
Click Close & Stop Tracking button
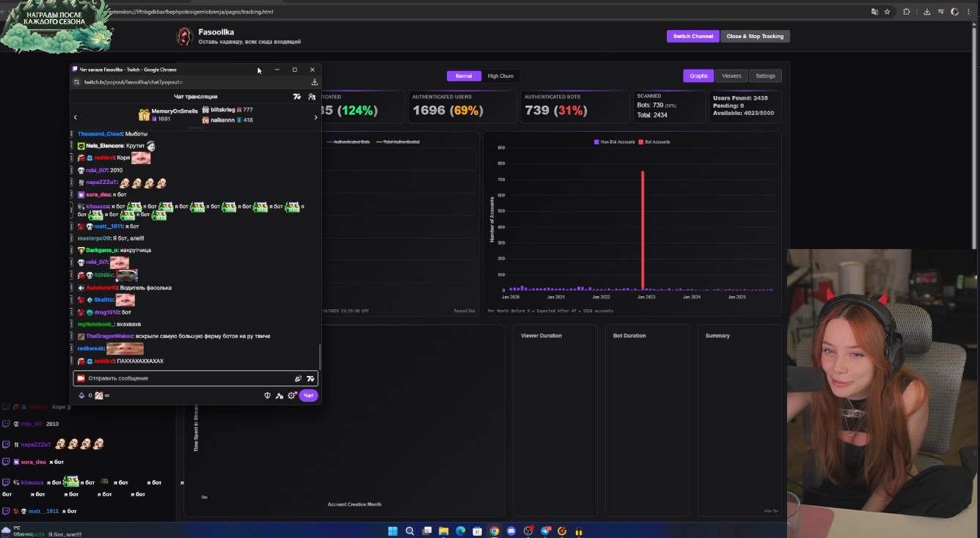click(755, 37)
